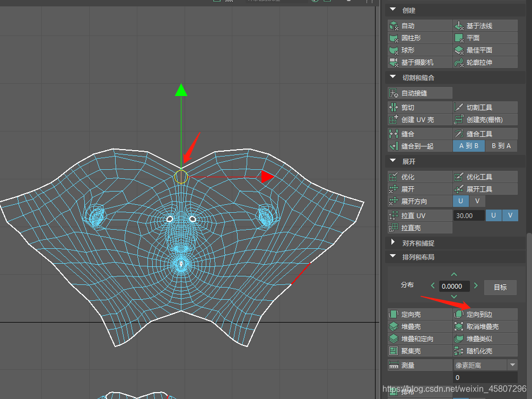
Task: Select 轮廓拉伸 contour stretch mapping
Action: pyautogui.click(x=485, y=63)
